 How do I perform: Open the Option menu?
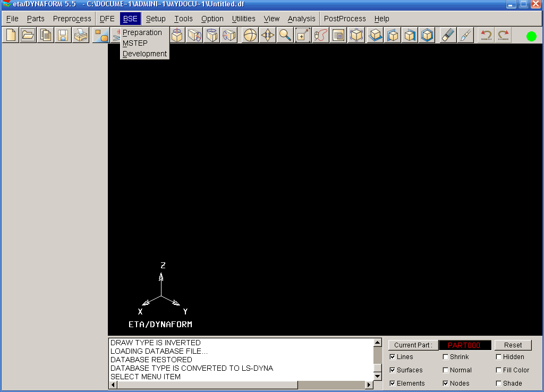[212, 19]
